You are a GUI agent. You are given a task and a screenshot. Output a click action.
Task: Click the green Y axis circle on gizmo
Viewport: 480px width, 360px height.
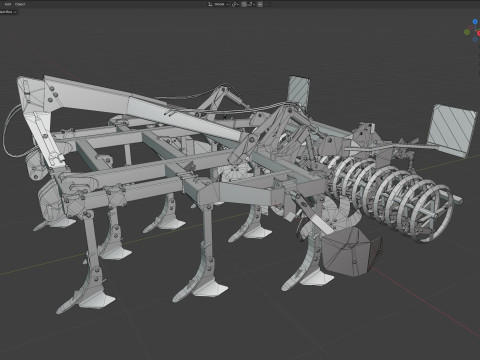tap(467, 32)
